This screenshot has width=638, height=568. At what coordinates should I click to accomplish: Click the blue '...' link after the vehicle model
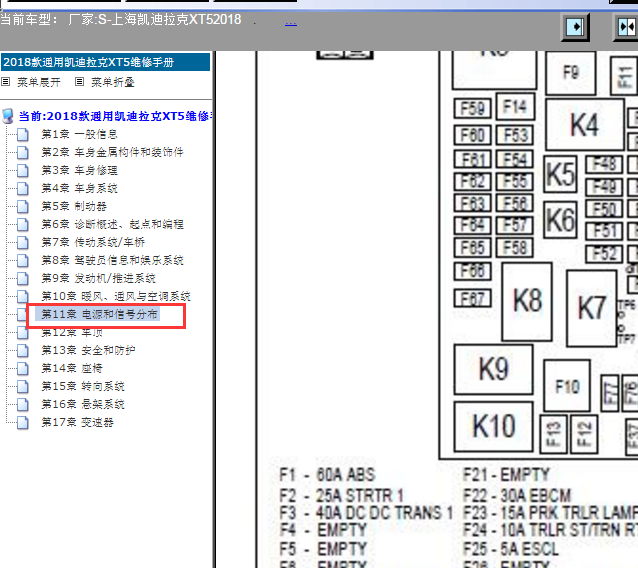(291, 22)
